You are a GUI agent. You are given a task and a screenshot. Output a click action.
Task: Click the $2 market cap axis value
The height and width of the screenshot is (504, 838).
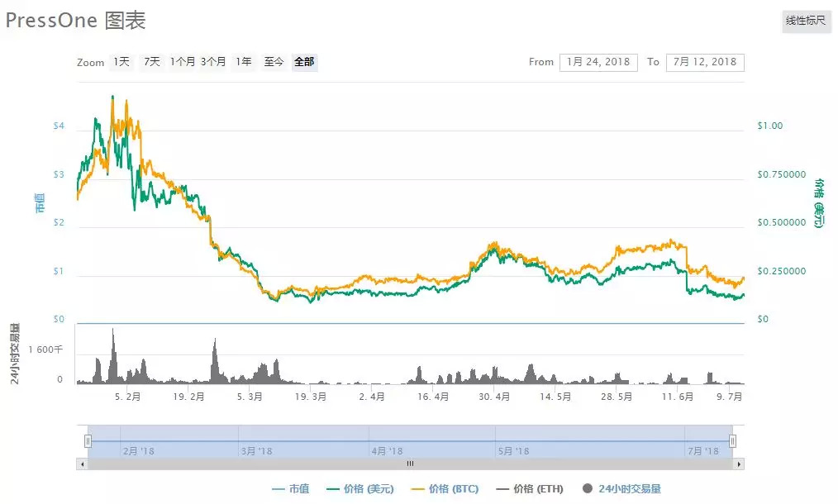[59, 222]
